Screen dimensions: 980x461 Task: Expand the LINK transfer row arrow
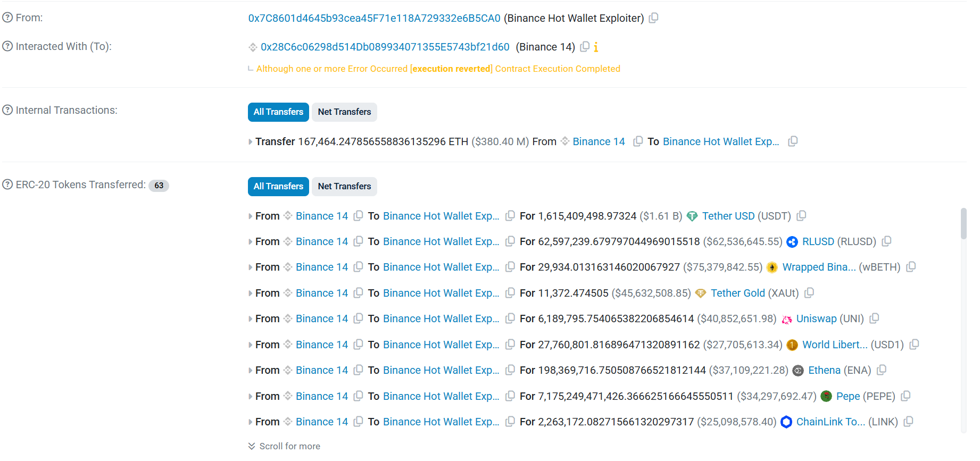click(x=251, y=422)
